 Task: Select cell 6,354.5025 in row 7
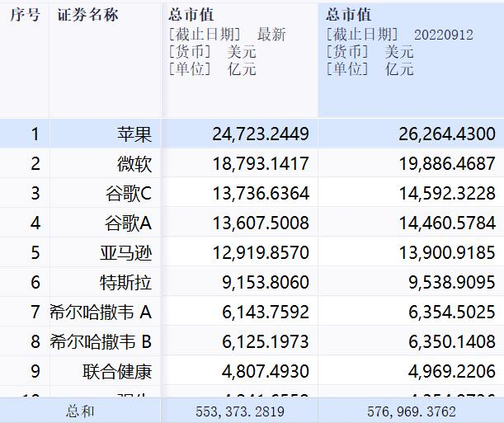(x=452, y=312)
